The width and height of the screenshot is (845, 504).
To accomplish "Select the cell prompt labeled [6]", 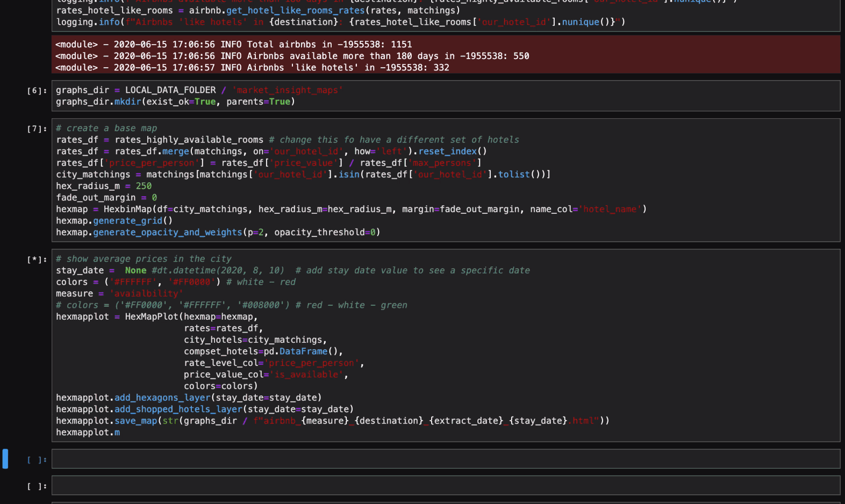I will (37, 91).
